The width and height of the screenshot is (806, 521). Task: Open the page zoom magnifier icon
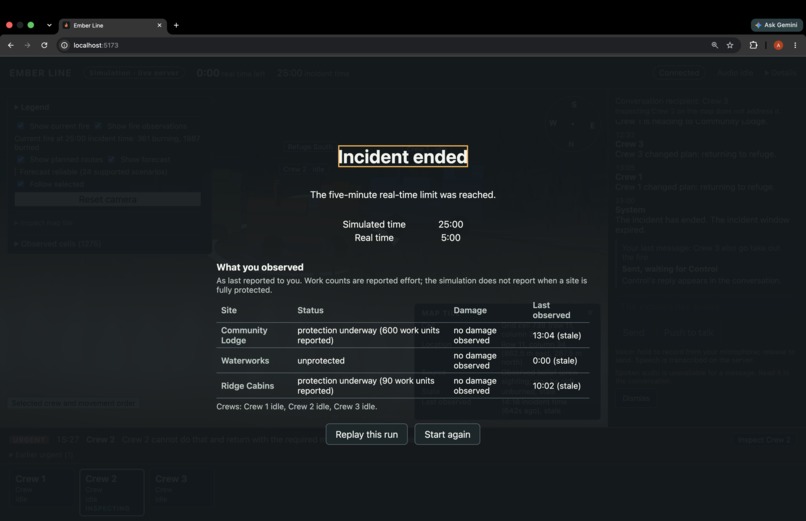pyautogui.click(x=715, y=45)
